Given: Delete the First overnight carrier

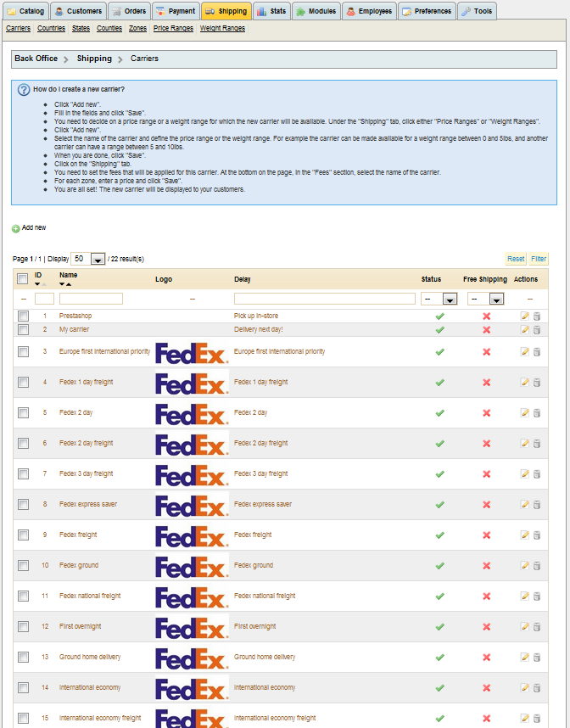Looking at the screenshot, I should (537, 627).
